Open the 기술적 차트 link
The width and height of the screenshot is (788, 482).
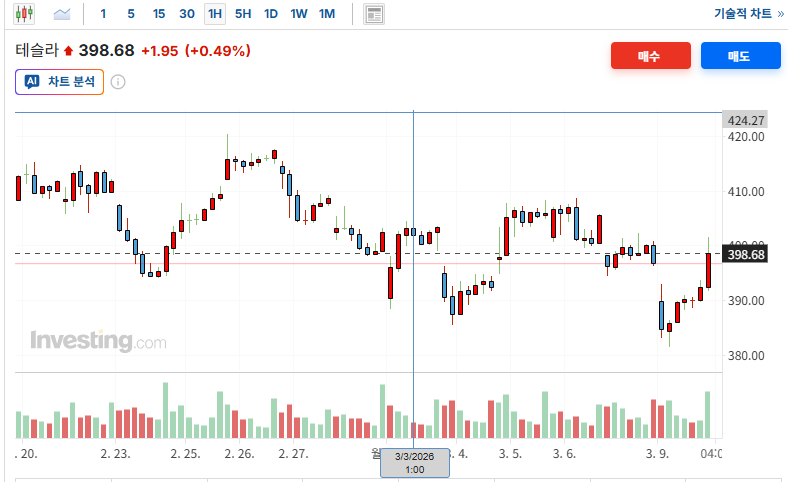749,14
